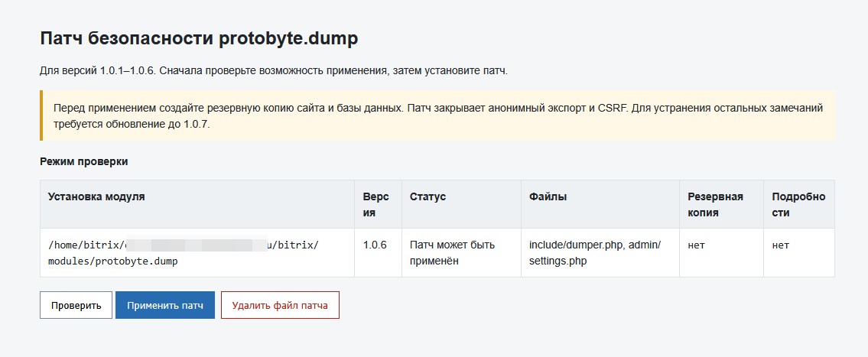This screenshot has width=868, height=357.
Task: Click the Для версий 1.0.1–1.0.6 description line
Action: (274, 71)
